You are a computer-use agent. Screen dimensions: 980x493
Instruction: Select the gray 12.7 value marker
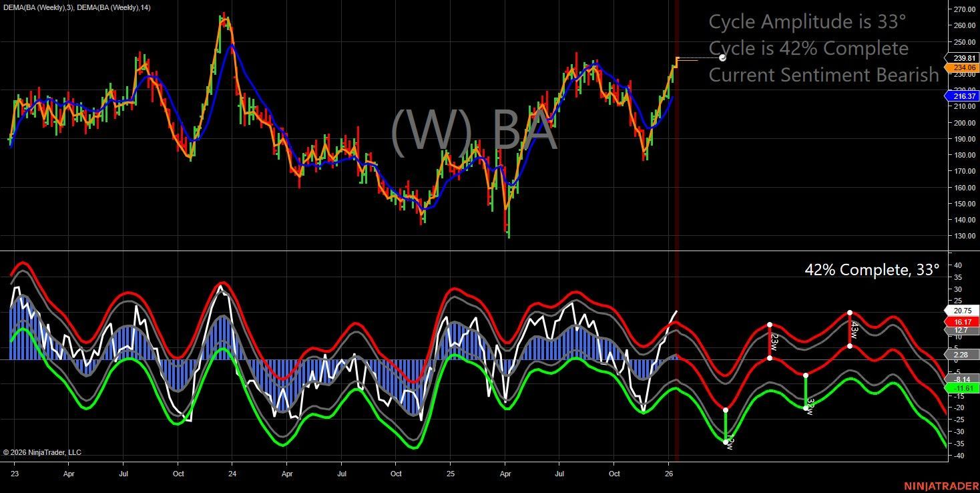[961, 330]
